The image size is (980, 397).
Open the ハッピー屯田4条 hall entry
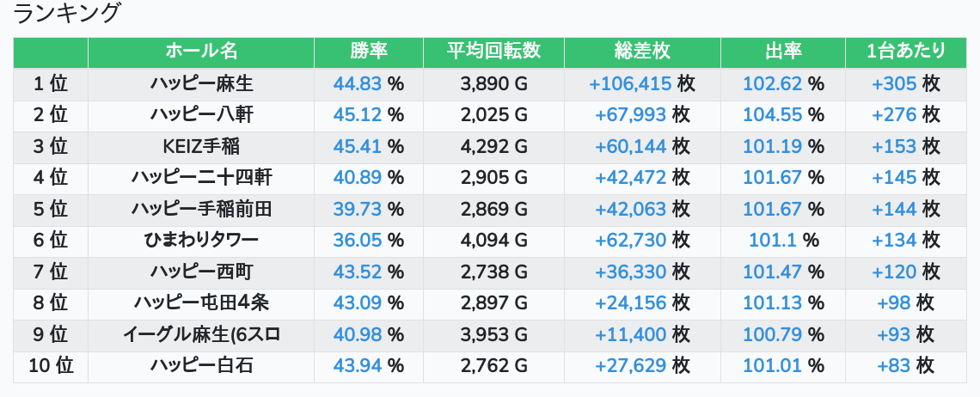201,303
